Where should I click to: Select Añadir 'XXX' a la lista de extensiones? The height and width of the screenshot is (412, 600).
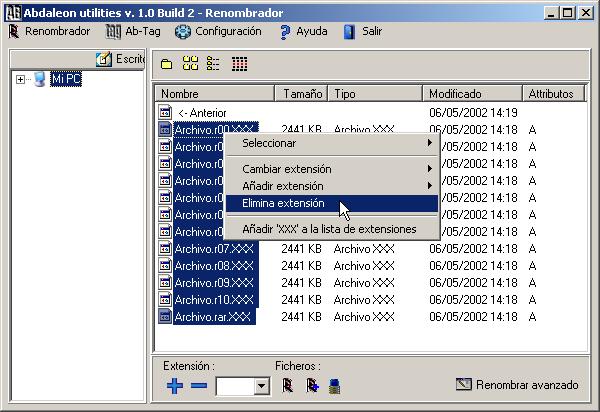329,229
